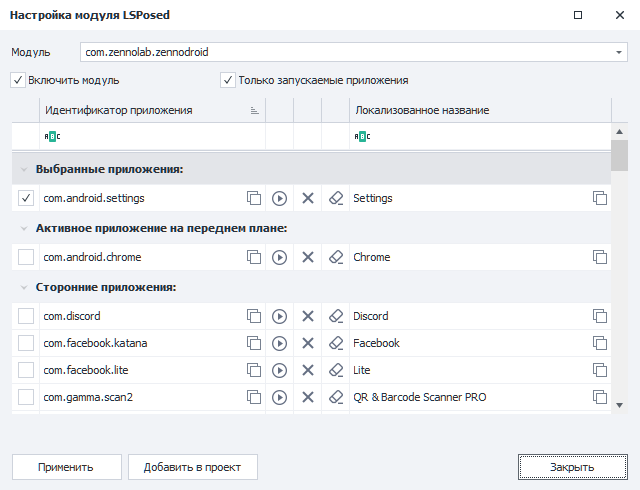
Task: Sort by Идентификатор приложения column header
Action: pyautogui.click(x=152, y=110)
